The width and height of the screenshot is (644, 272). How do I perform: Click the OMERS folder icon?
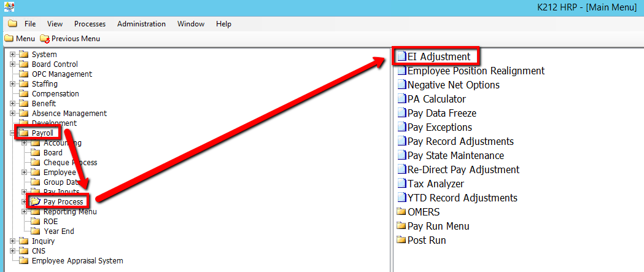coord(402,212)
